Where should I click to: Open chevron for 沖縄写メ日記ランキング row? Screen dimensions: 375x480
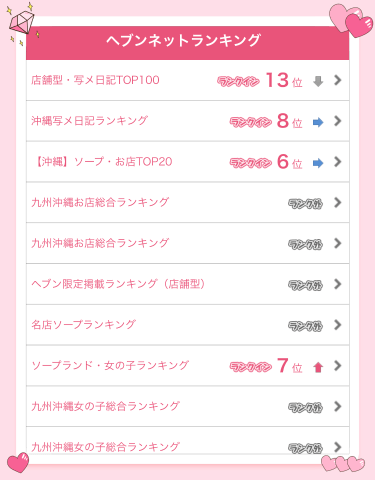[x=338, y=121]
